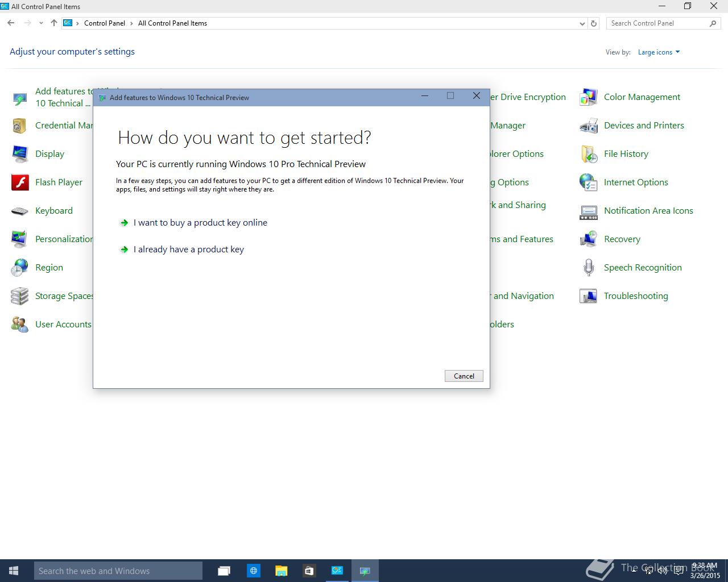Open the User Accounts icon
The width and height of the screenshot is (728, 582).
pos(19,325)
